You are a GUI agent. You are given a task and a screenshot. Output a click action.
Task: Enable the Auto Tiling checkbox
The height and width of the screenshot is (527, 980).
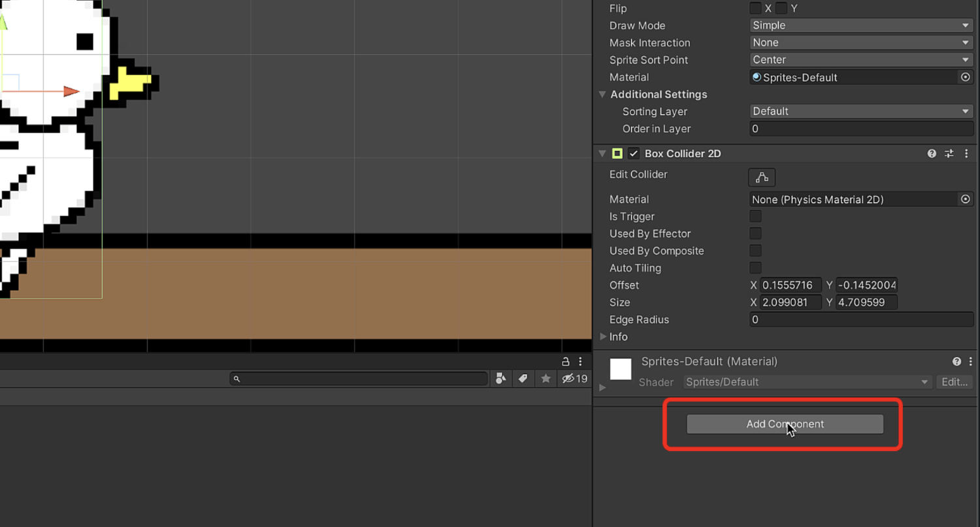click(755, 268)
